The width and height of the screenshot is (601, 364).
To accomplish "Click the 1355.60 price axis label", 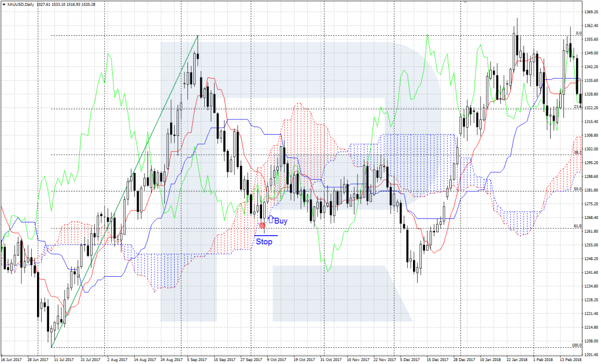I will (x=592, y=39).
